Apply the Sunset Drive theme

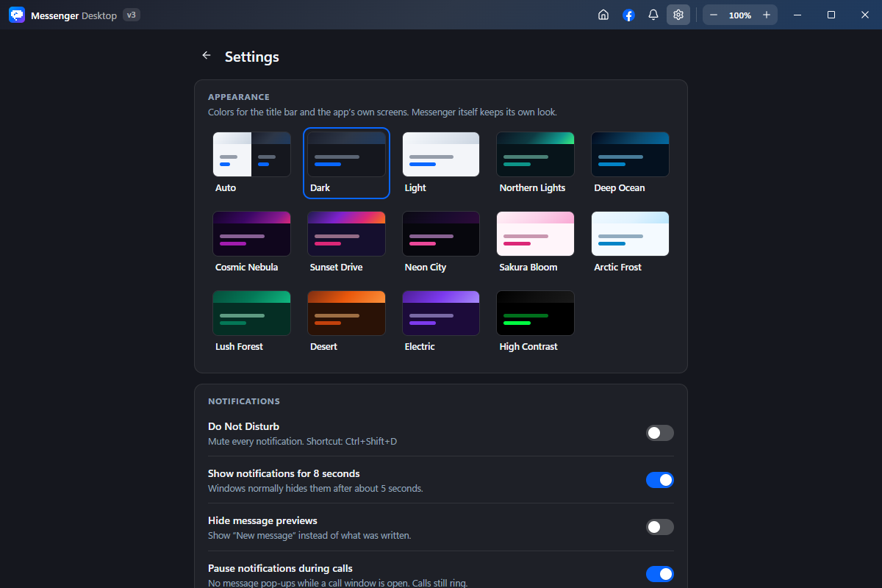[x=346, y=243]
